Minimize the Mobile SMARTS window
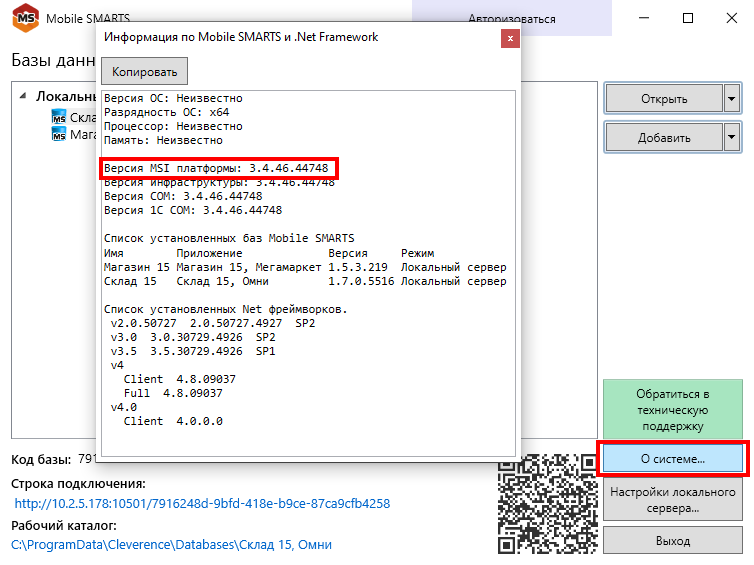 [644, 18]
